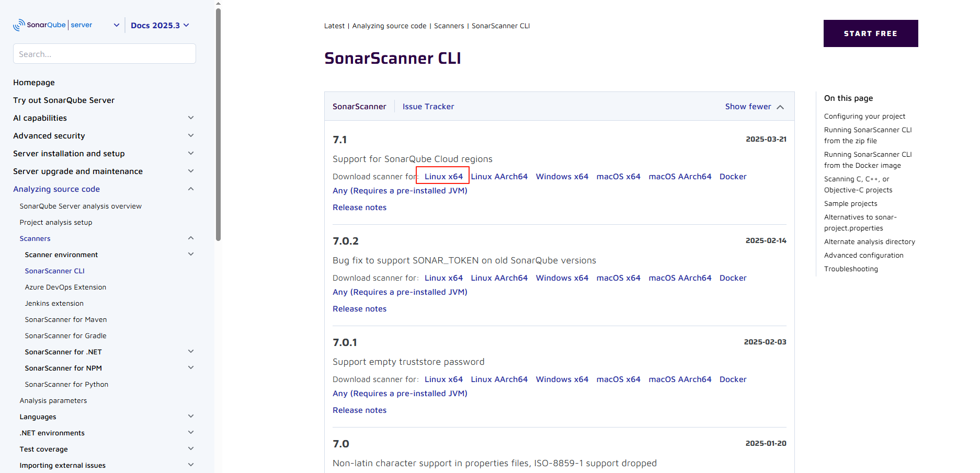
Task: Expand Server installation and setup chevron
Action: (191, 154)
